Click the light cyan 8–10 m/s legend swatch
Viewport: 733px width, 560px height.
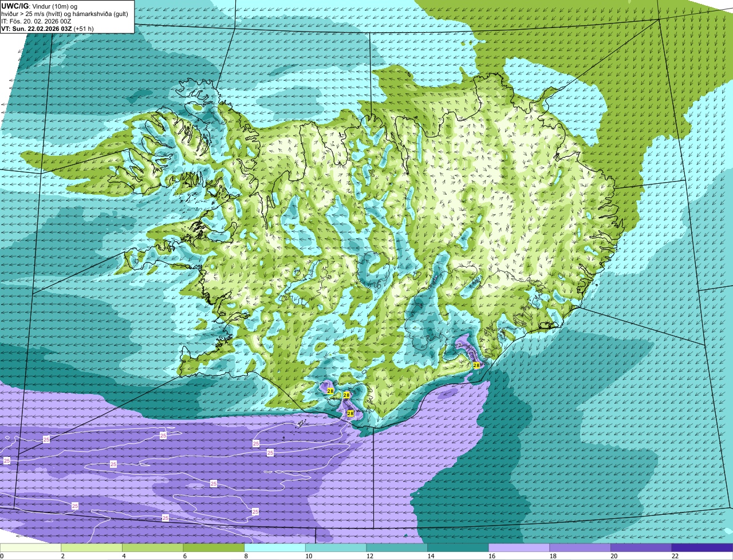[x=275, y=547]
